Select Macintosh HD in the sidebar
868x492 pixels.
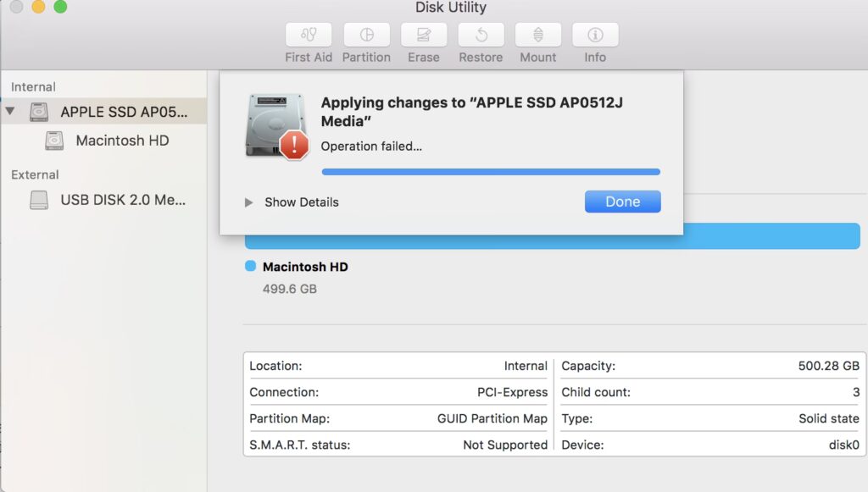pyautogui.click(x=122, y=141)
